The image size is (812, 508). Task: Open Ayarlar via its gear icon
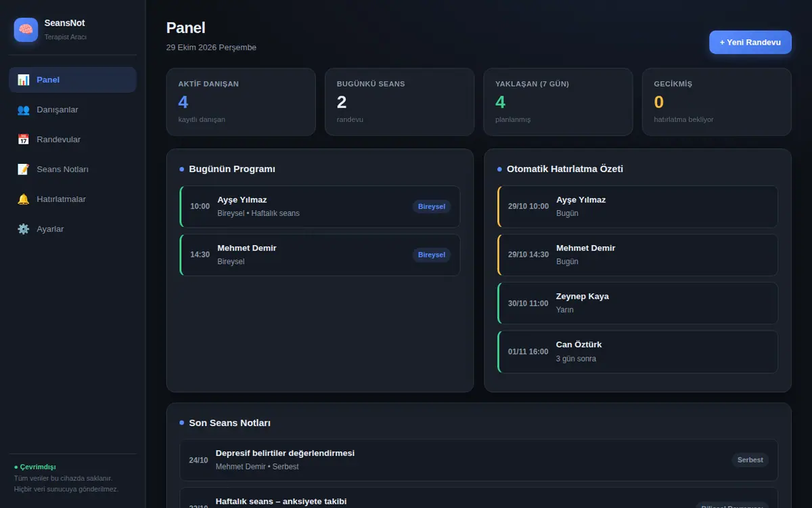(24, 229)
